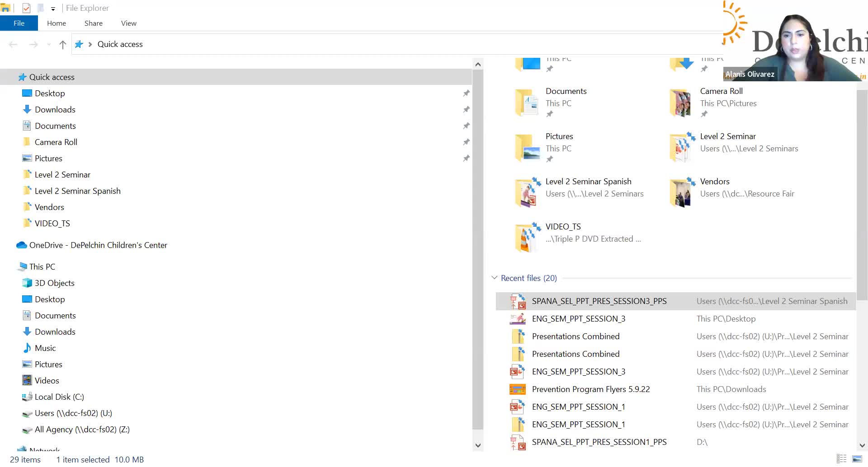Open the recent locations dropdown arrow
The height and width of the screenshot is (467, 868).
[x=49, y=44]
